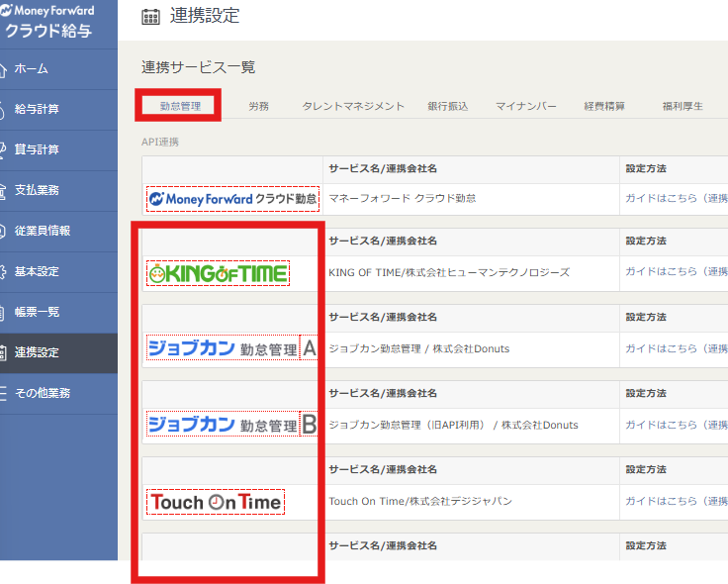Open 給与計算 from the sidebar
This screenshot has width=728, height=584.
(x=37, y=110)
